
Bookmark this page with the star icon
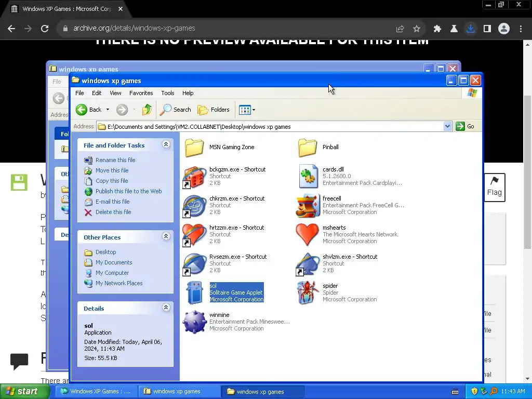click(417, 29)
